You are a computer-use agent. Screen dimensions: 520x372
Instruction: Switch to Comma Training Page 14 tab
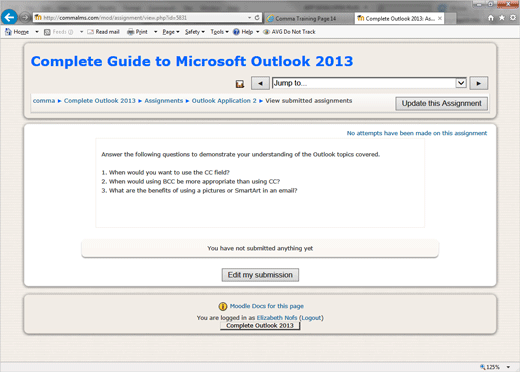[305, 19]
